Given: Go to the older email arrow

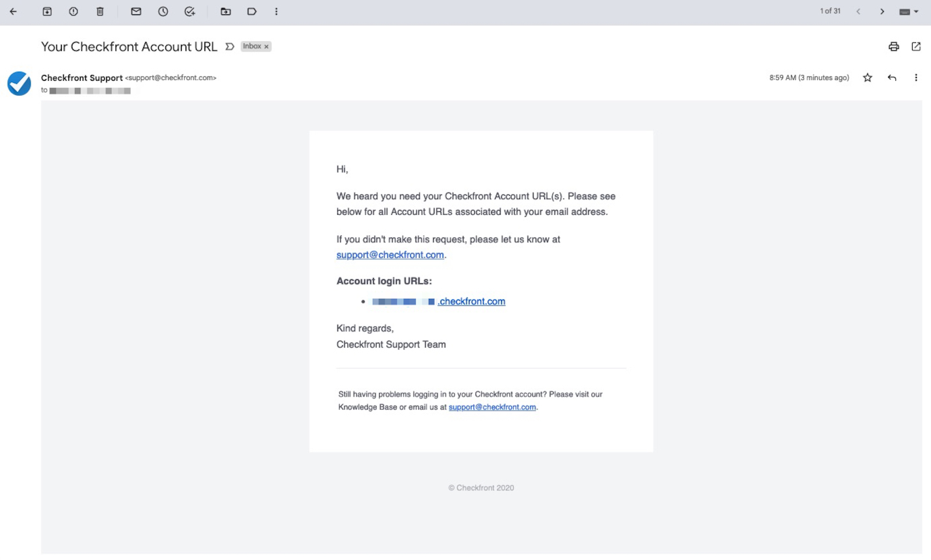Looking at the screenshot, I should [882, 12].
